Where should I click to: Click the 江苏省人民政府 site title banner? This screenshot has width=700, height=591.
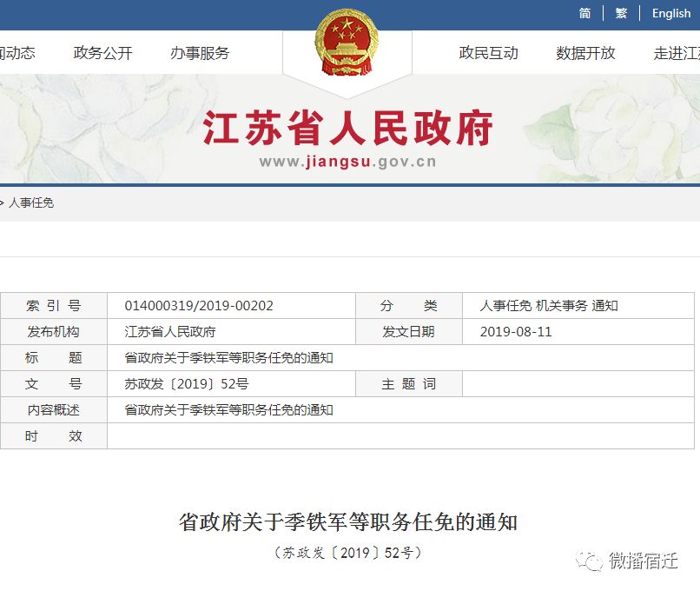click(x=347, y=129)
